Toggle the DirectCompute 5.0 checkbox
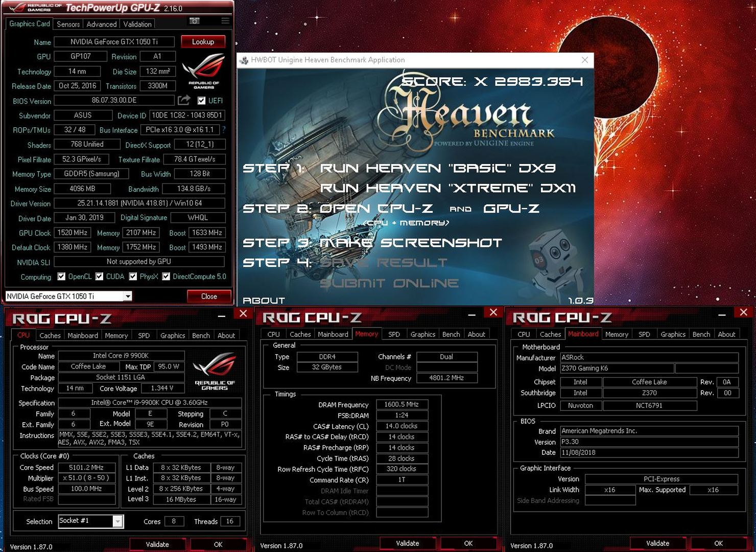756x552 pixels. click(x=166, y=277)
